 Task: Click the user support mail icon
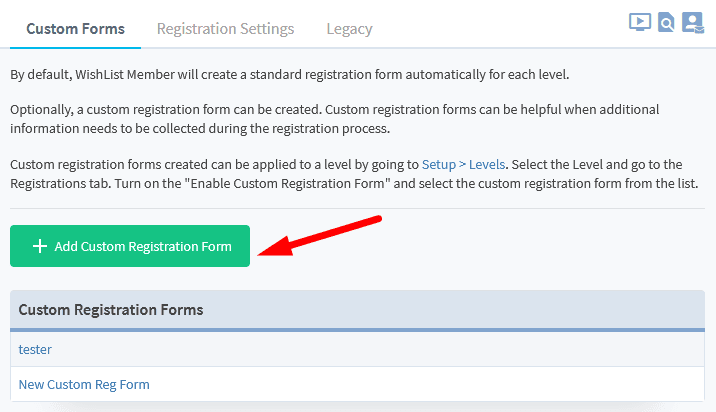coord(692,22)
